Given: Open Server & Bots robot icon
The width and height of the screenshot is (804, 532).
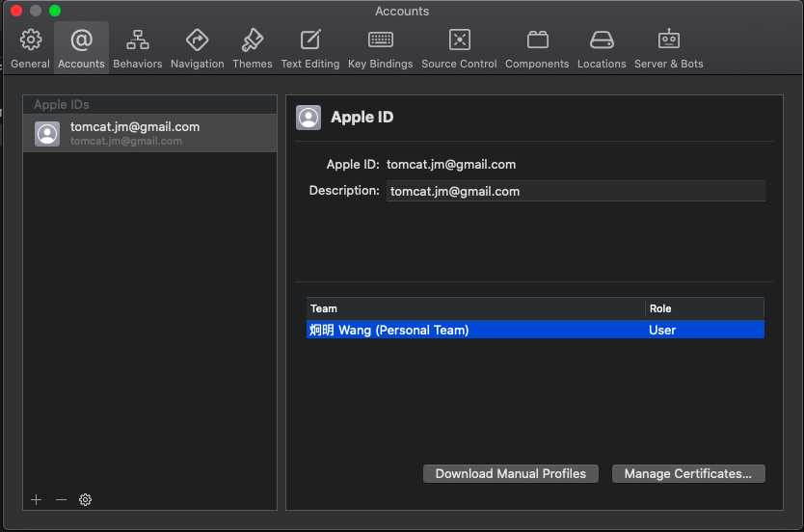Looking at the screenshot, I should [669, 39].
